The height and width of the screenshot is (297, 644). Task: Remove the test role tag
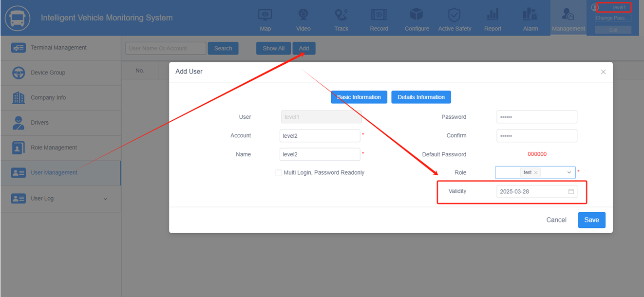click(x=536, y=173)
